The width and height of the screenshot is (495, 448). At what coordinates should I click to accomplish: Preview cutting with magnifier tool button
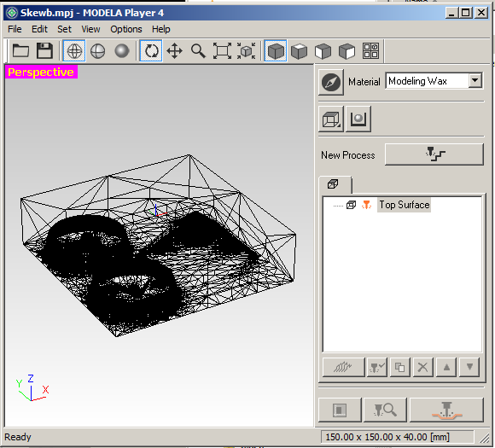point(385,410)
